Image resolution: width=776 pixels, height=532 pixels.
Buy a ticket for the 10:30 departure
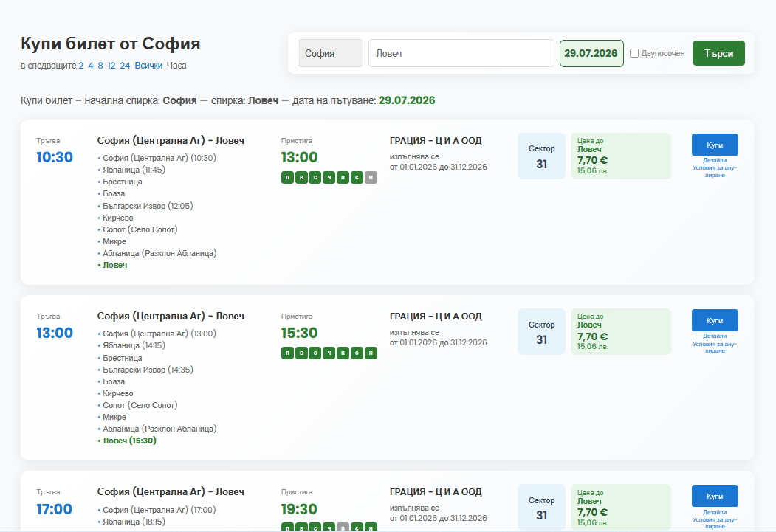pos(715,145)
